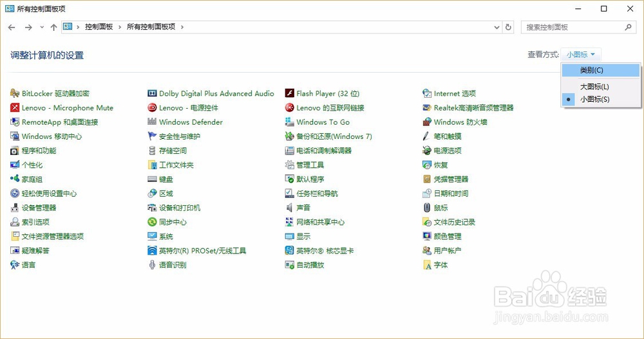This screenshot has width=644, height=339.
Task: Select the 小图标(S) radio option
Action: (600, 99)
